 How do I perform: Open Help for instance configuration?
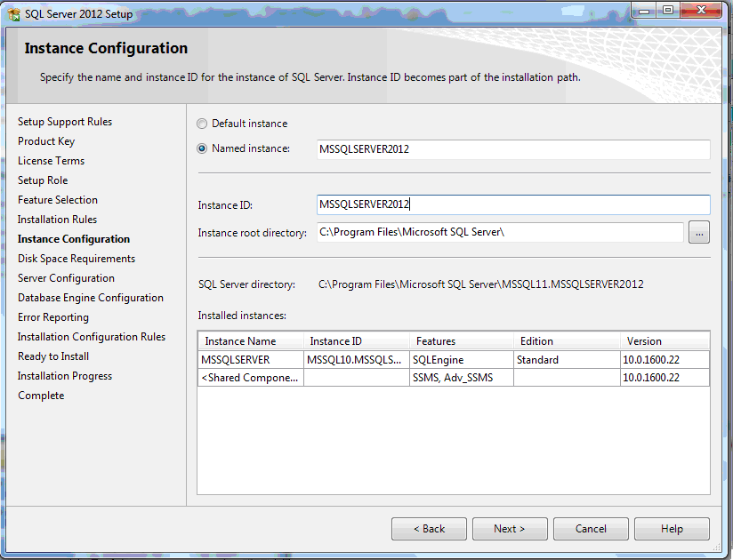click(672, 529)
